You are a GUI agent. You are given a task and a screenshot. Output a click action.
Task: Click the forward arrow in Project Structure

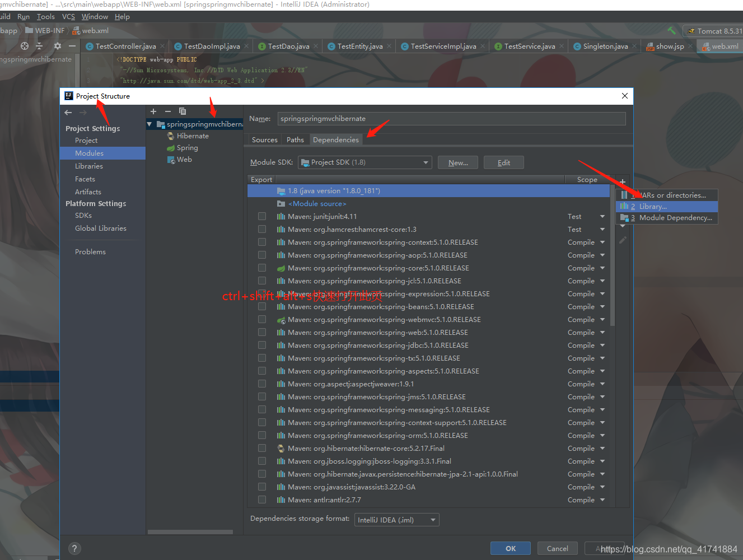pyautogui.click(x=83, y=113)
